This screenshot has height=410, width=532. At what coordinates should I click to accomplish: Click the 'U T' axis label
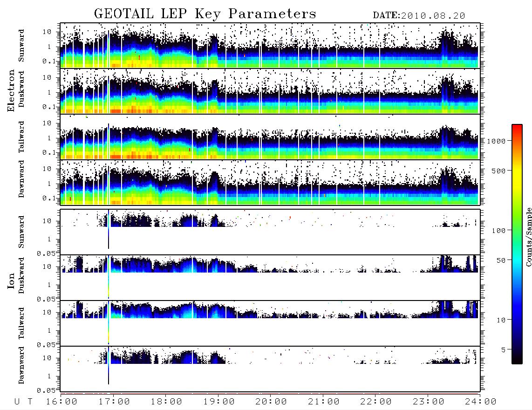pos(23,402)
